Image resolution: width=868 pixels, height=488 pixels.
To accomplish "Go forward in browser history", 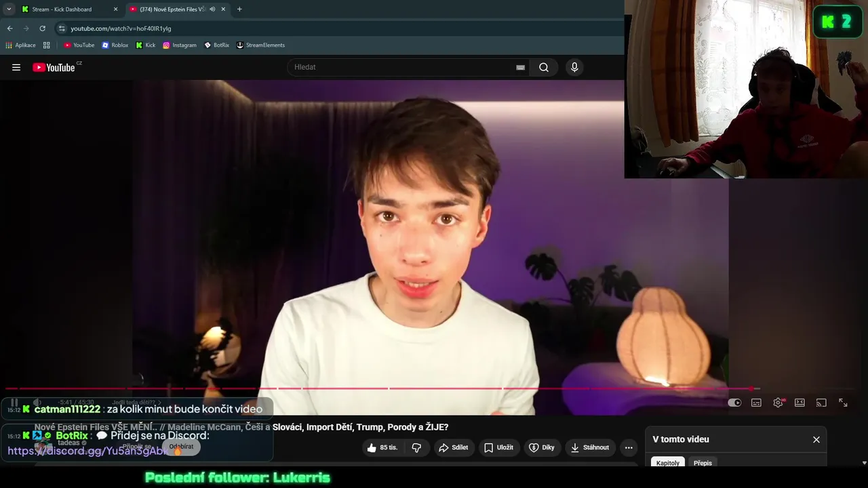I will point(26,28).
